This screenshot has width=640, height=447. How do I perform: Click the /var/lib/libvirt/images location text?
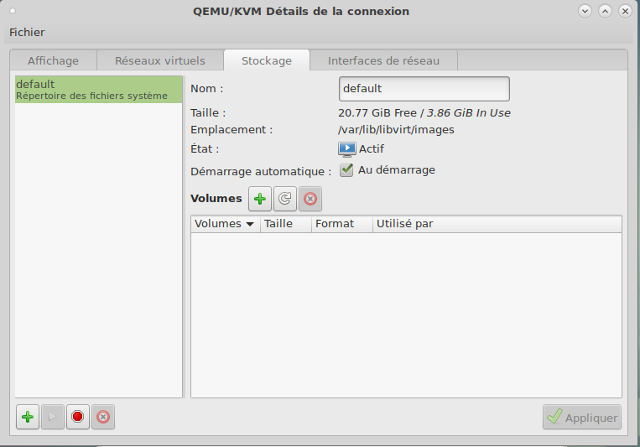(x=396, y=130)
